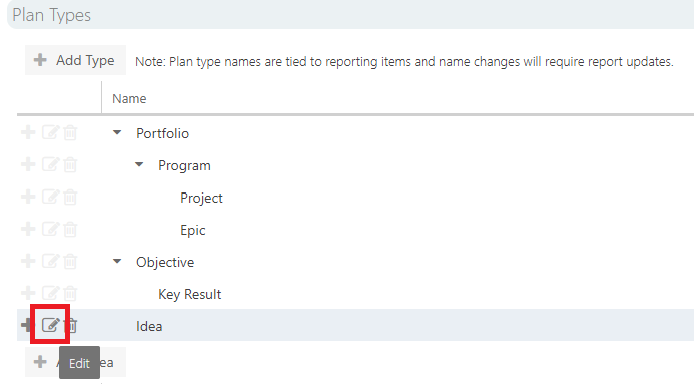Image resolution: width=694 pixels, height=384 pixels.
Task: Edit the Project plan type
Action: [x=50, y=196]
